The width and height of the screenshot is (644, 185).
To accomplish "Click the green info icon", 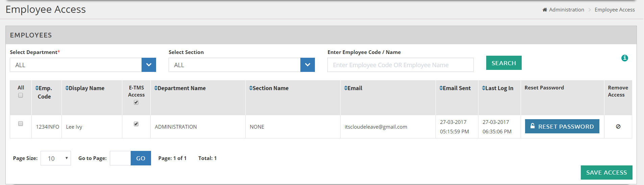I will point(624,58).
